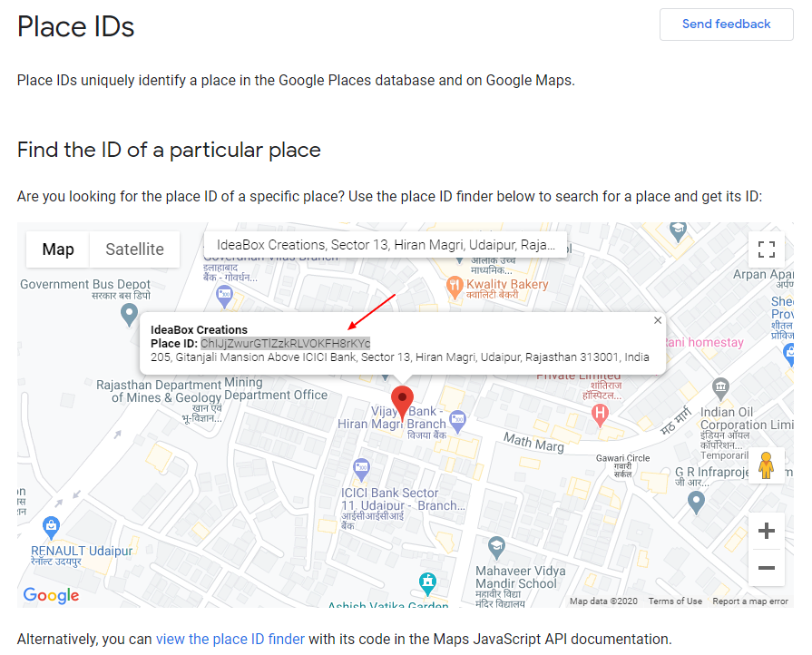This screenshot has height=655, width=812.
Task: Click the place search input field
Action: 386,245
